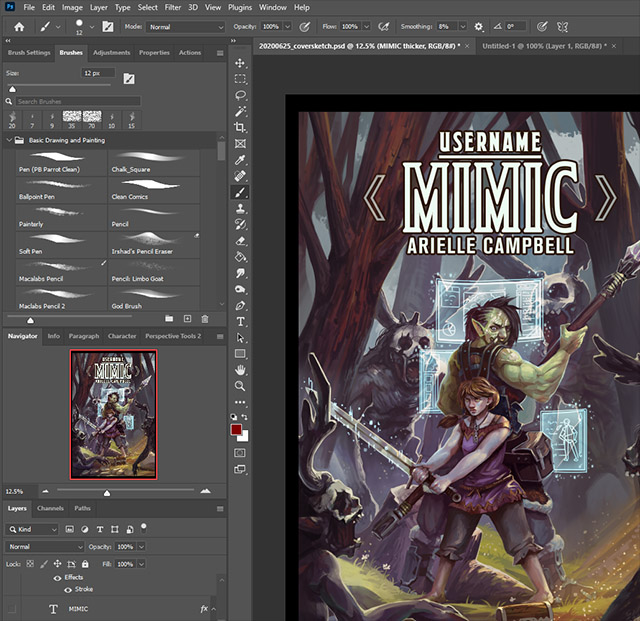Choose the Painterly brush preset
This screenshot has width=640, height=621.
[61, 218]
